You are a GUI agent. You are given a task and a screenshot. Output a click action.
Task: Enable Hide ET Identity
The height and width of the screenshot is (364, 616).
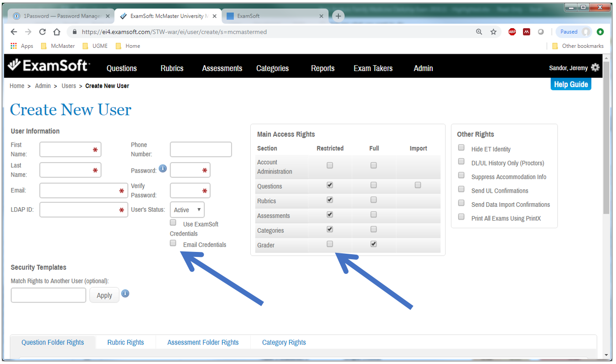pos(461,148)
